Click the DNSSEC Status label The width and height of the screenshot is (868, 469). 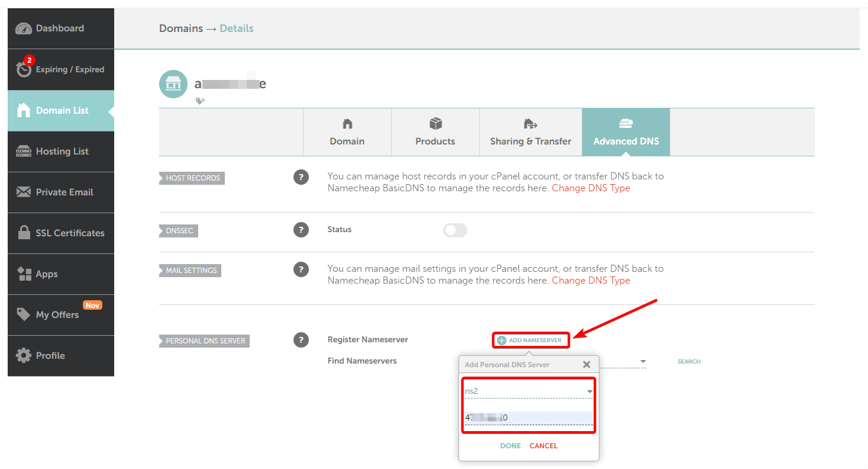point(340,230)
